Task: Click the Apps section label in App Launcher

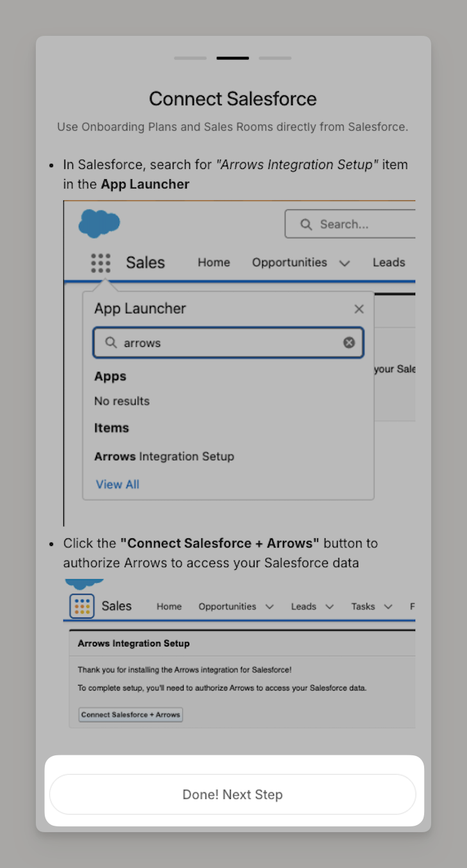Action: click(x=110, y=376)
